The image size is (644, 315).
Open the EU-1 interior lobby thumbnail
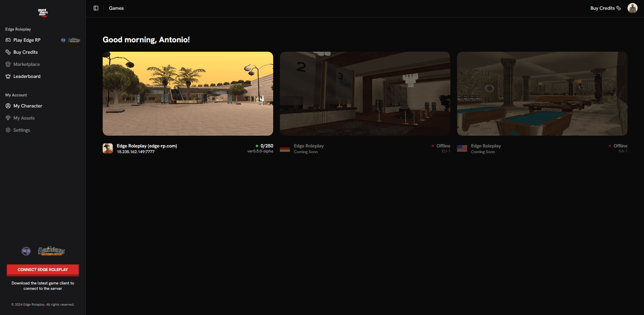tap(365, 94)
